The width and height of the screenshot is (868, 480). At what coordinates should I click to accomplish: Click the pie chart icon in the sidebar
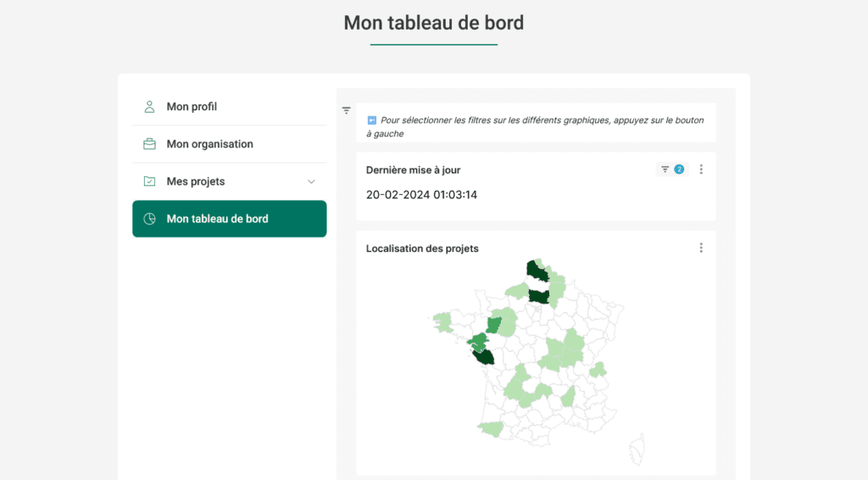click(x=149, y=219)
